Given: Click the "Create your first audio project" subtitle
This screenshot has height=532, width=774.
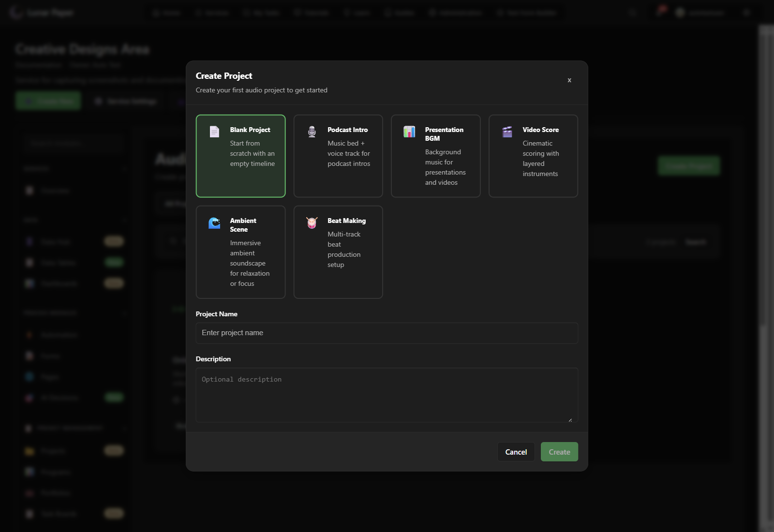Looking at the screenshot, I should click(262, 90).
